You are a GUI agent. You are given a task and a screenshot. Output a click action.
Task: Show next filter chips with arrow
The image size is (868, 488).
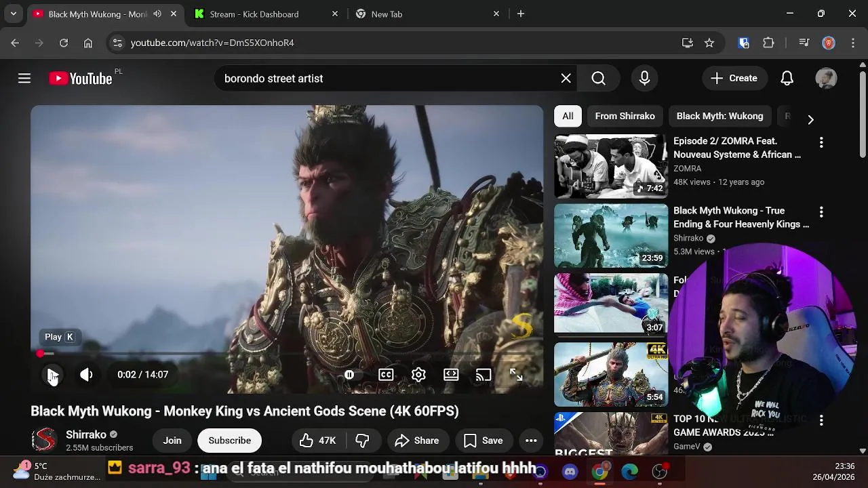(x=810, y=119)
